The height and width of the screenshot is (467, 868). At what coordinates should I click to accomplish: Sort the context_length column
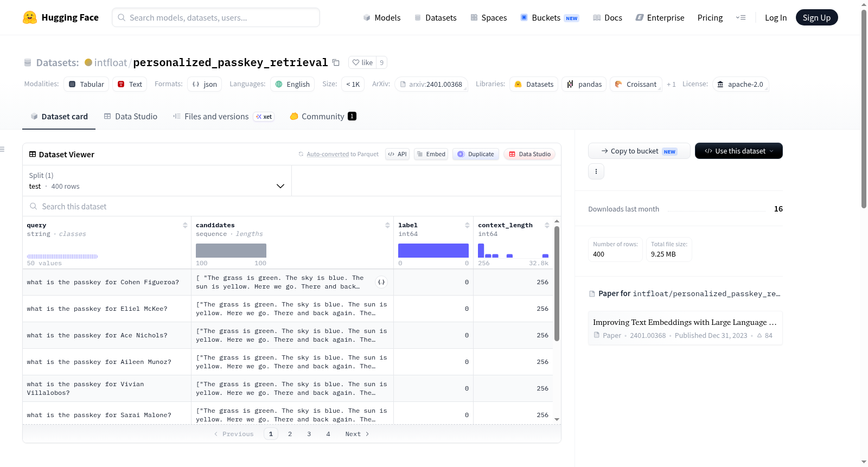click(547, 225)
